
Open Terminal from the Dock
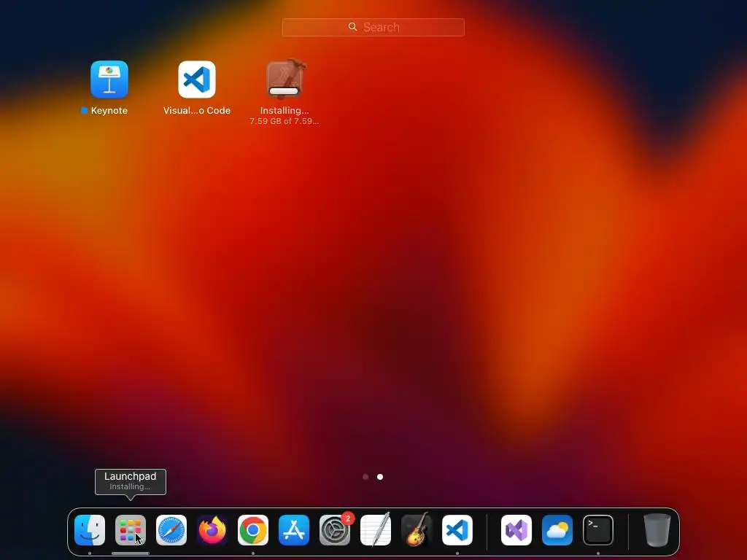point(598,530)
